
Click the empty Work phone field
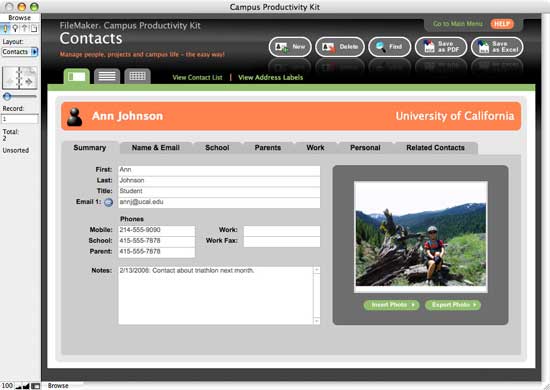(x=282, y=230)
